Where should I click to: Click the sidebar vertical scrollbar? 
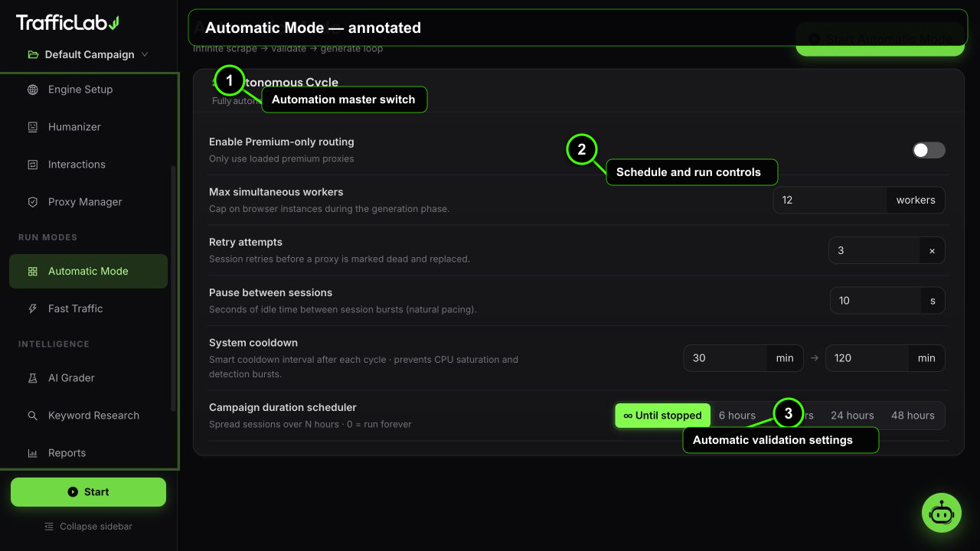(x=173, y=287)
